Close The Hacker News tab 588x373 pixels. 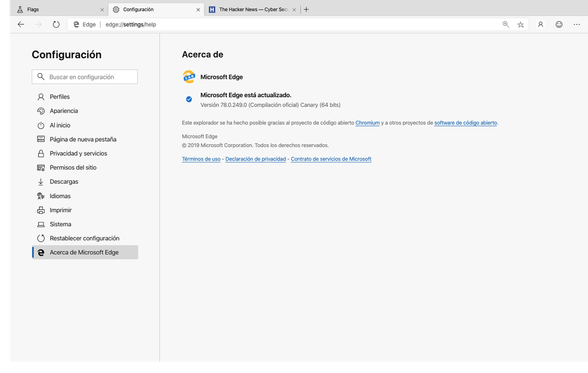point(294,10)
